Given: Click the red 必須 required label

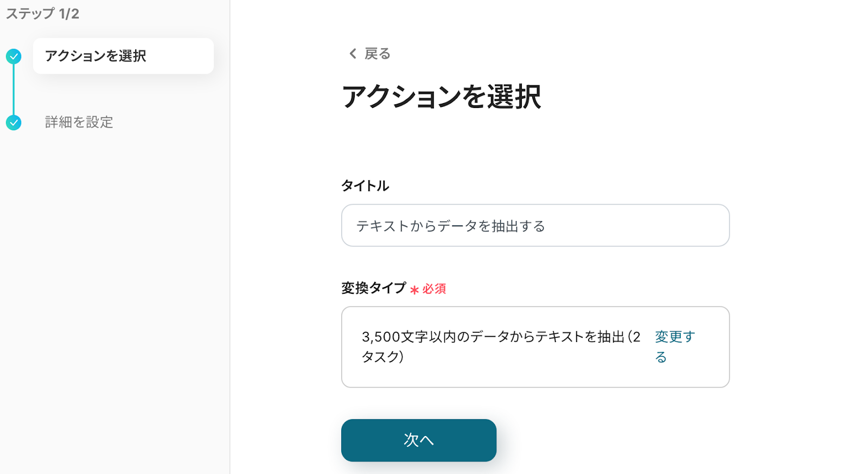Looking at the screenshot, I should click(435, 289).
